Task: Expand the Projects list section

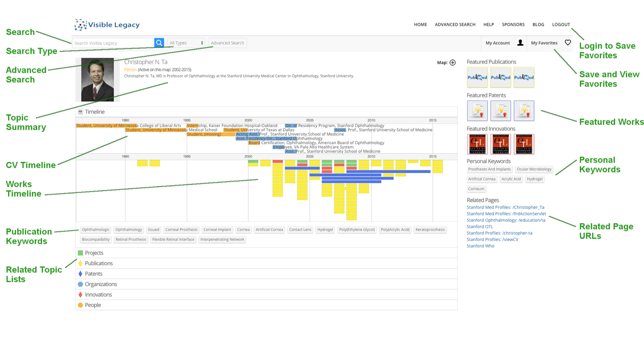Action: point(94,253)
